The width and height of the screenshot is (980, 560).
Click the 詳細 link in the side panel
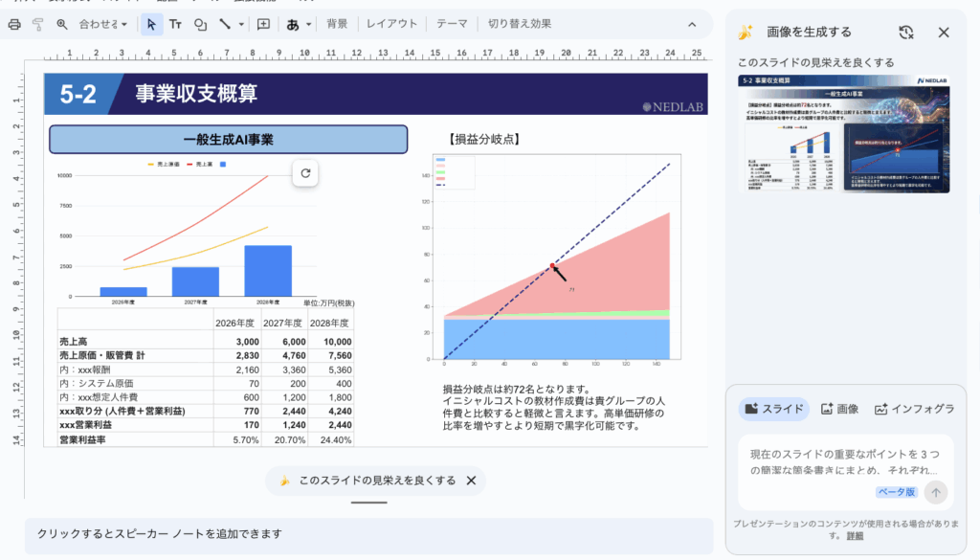(854, 536)
